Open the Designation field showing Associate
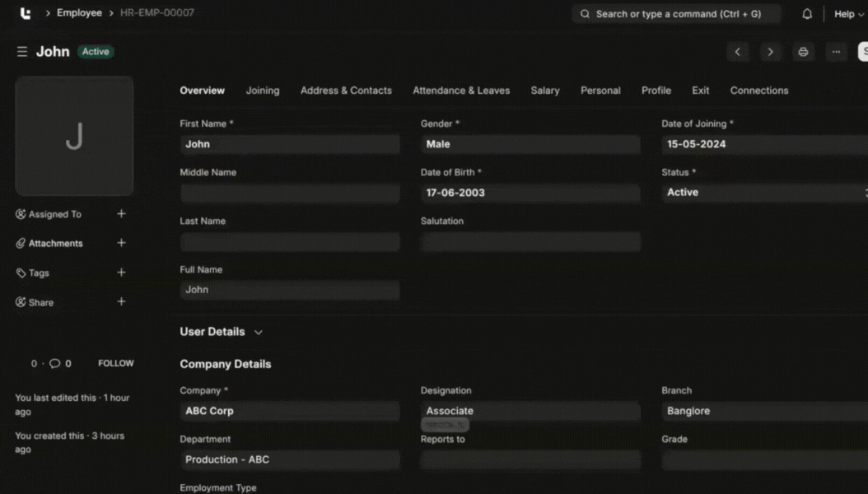The image size is (868, 494). (530, 411)
